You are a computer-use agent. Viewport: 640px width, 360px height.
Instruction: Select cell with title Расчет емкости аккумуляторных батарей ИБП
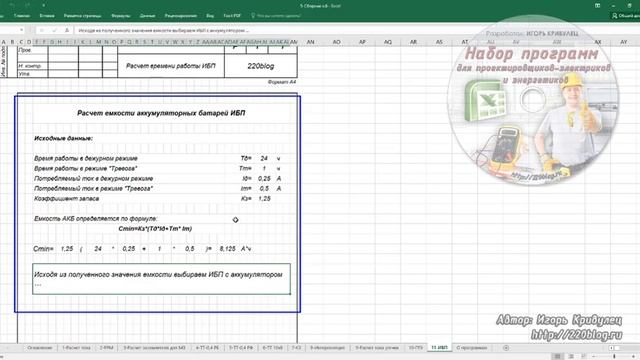tap(161, 113)
